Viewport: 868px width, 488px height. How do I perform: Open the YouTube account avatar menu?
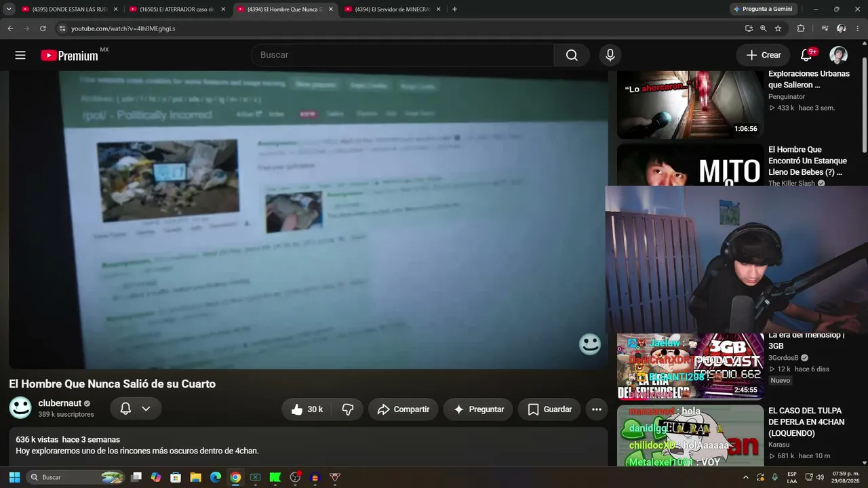[838, 55]
